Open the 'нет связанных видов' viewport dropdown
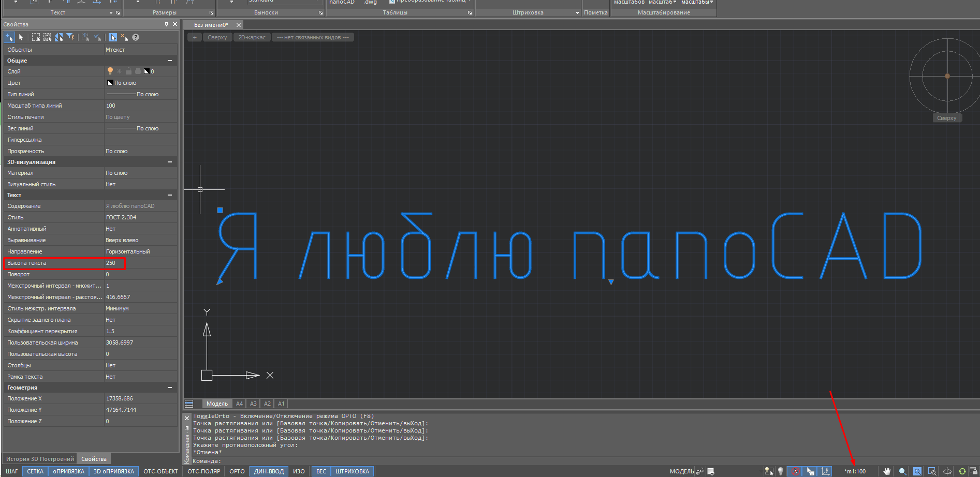 tap(313, 37)
